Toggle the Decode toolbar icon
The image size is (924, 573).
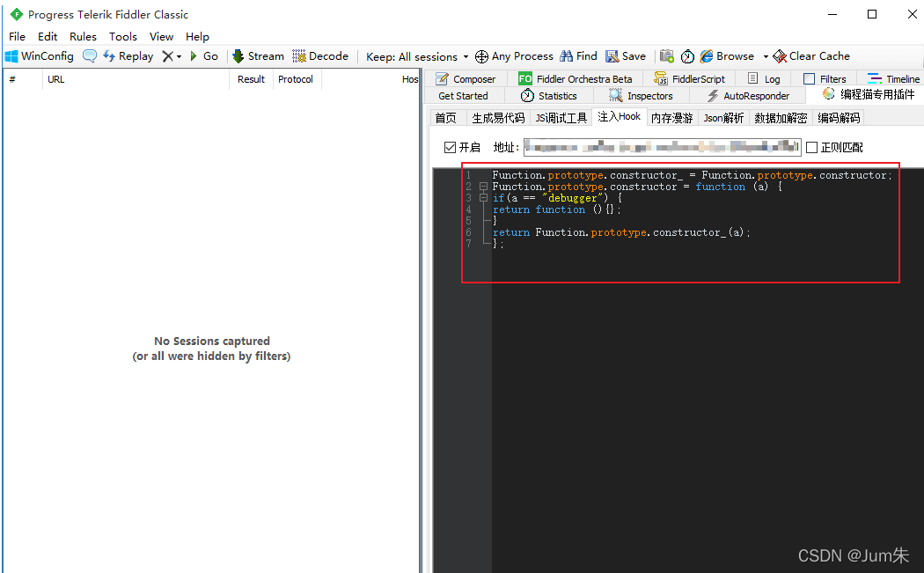click(299, 56)
